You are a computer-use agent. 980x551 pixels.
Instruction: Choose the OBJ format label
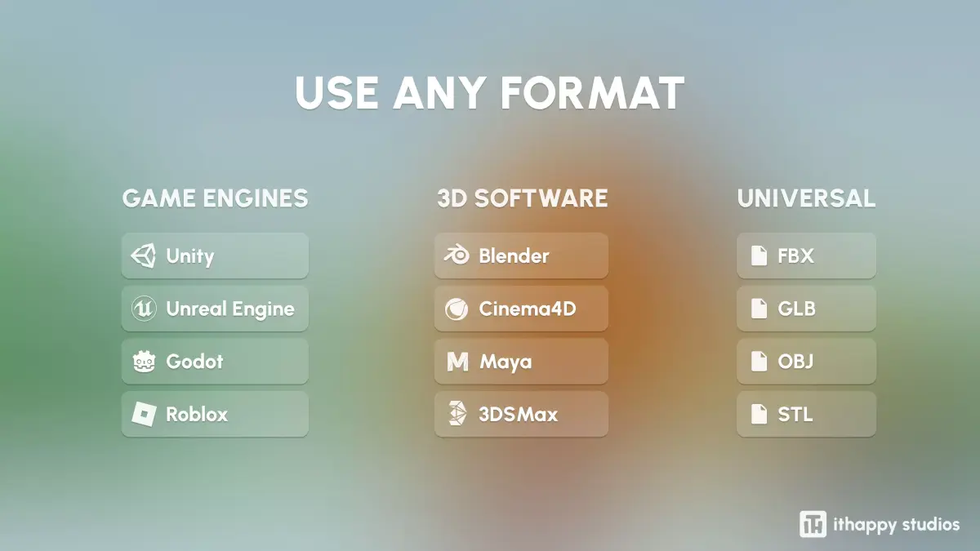[795, 362]
